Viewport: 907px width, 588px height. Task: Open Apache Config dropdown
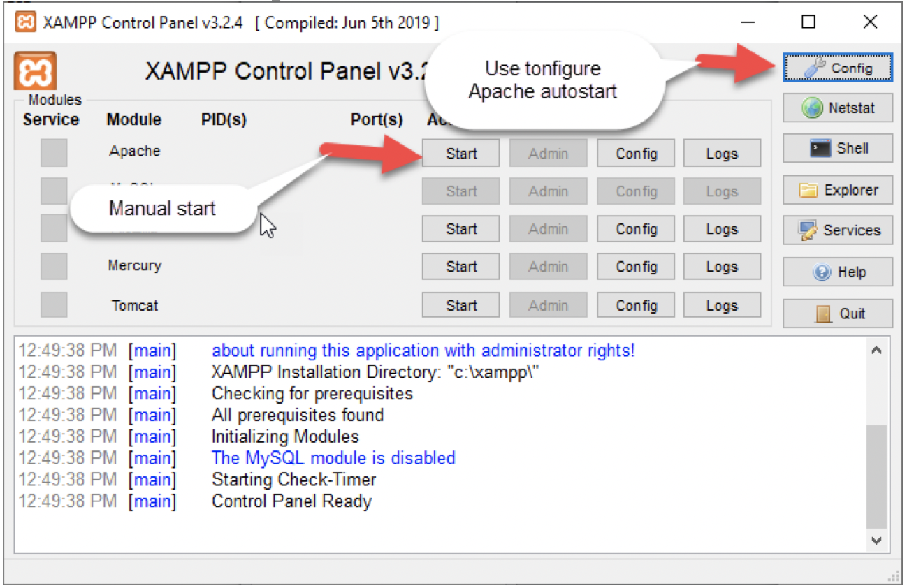tap(635, 154)
